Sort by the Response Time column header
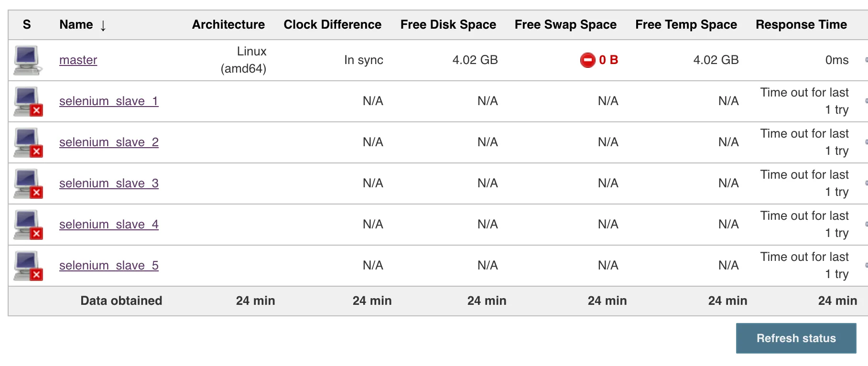 [x=801, y=25]
